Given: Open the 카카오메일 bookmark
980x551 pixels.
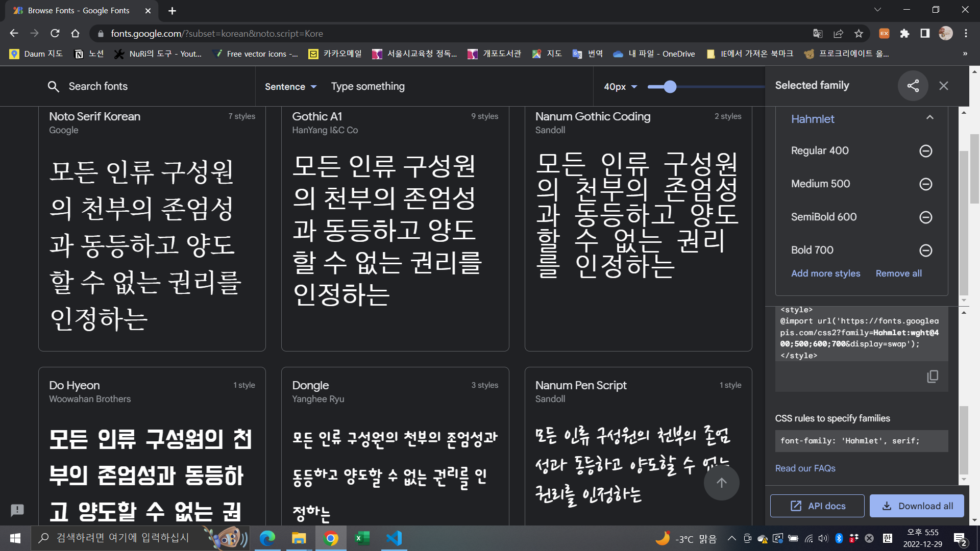Looking at the screenshot, I should (x=335, y=54).
